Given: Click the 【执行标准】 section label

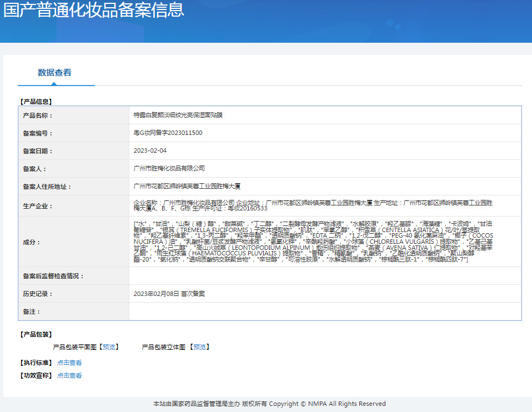Looking at the screenshot, I should click(33, 363).
